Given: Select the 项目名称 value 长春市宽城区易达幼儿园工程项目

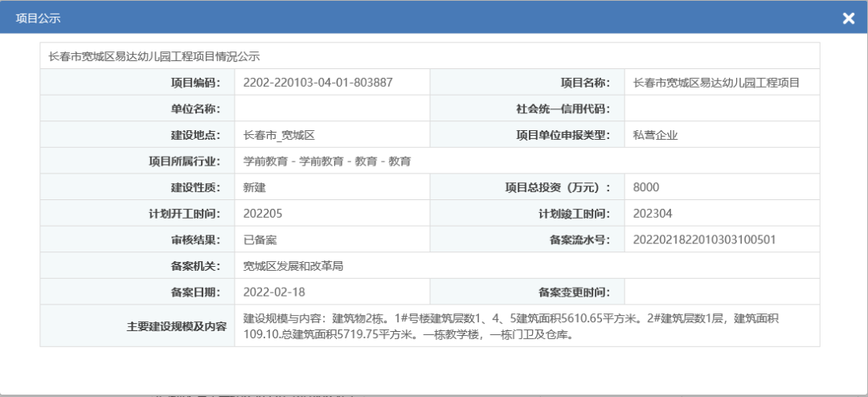Looking at the screenshot, I should [716, 83].
